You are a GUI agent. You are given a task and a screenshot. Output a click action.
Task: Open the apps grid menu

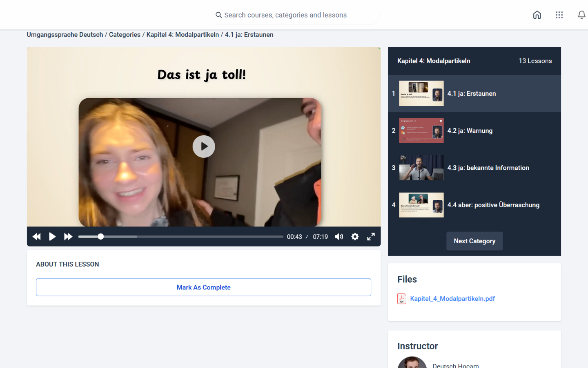(559, 15)
